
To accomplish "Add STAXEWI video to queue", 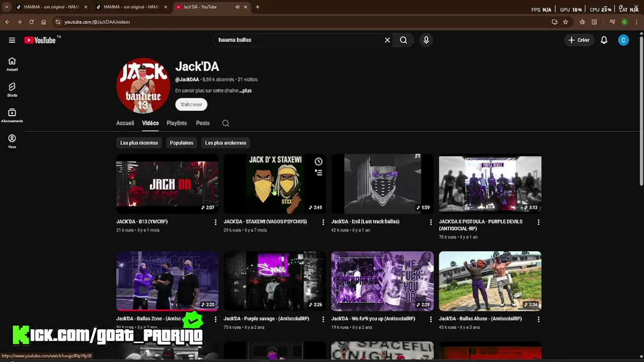I will click(x=318, y=172).
